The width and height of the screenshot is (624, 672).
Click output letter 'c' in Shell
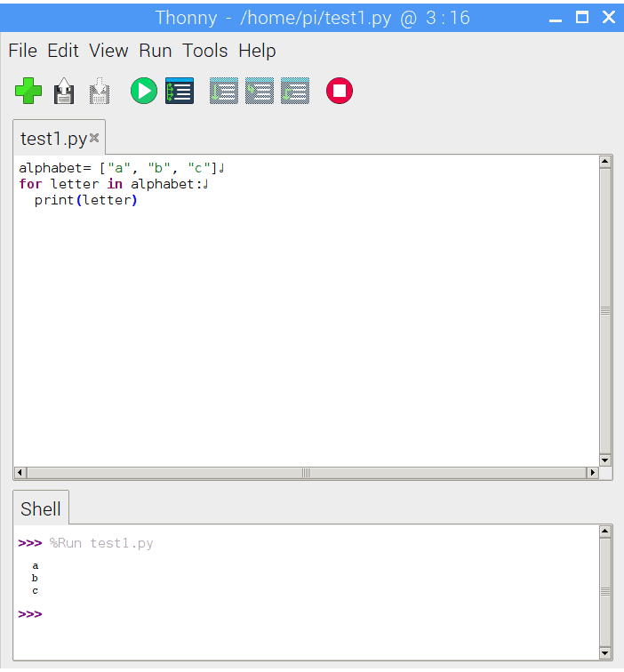coord(36,591)
